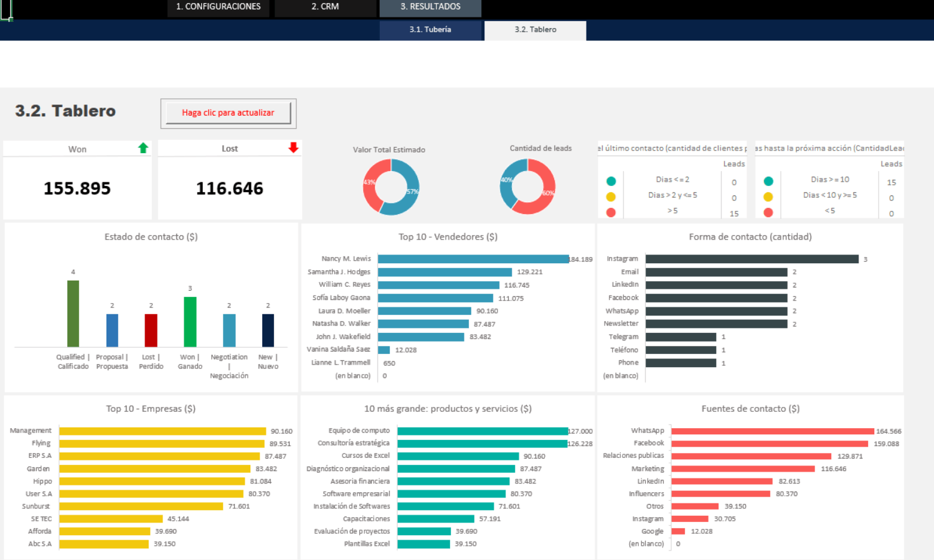The height and width of the screenshot is (560, 934).
Task: Click the Cursos de Excel label
Action: [x=366, y=455]
